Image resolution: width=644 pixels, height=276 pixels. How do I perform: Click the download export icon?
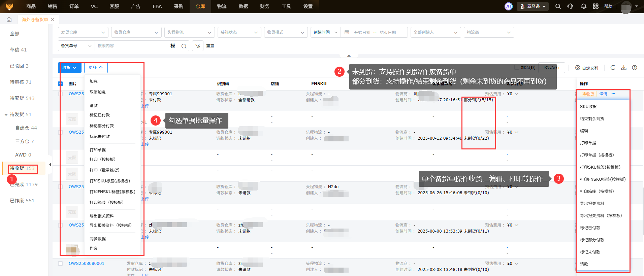[624, 68]
